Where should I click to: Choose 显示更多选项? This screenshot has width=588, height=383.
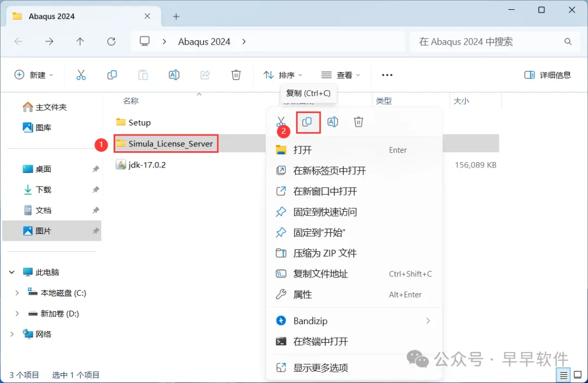354,368
